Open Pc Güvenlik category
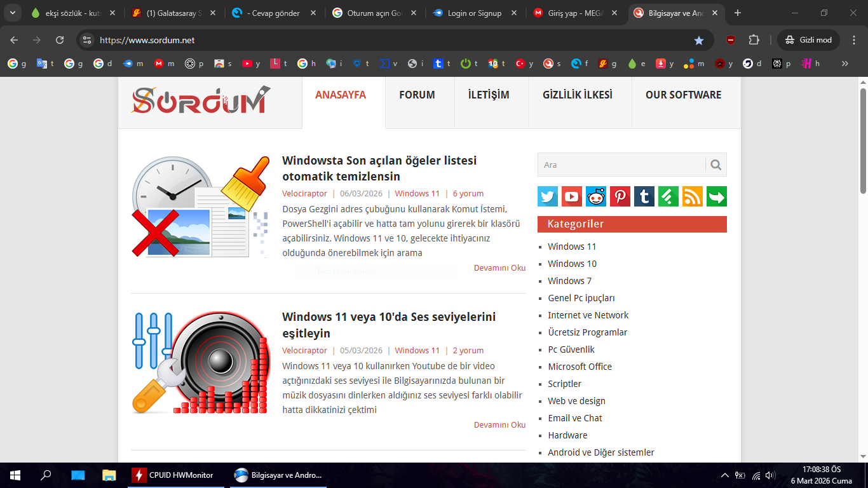Image resolution: width=868 pixels, height=488 pixels. pyautogui.click(x=571, y=349)
